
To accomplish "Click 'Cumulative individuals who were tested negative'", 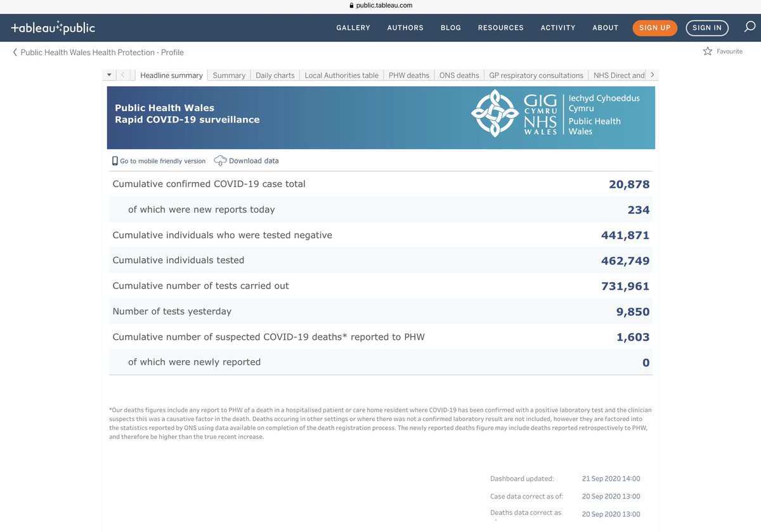I will click(x=222, y=235).
